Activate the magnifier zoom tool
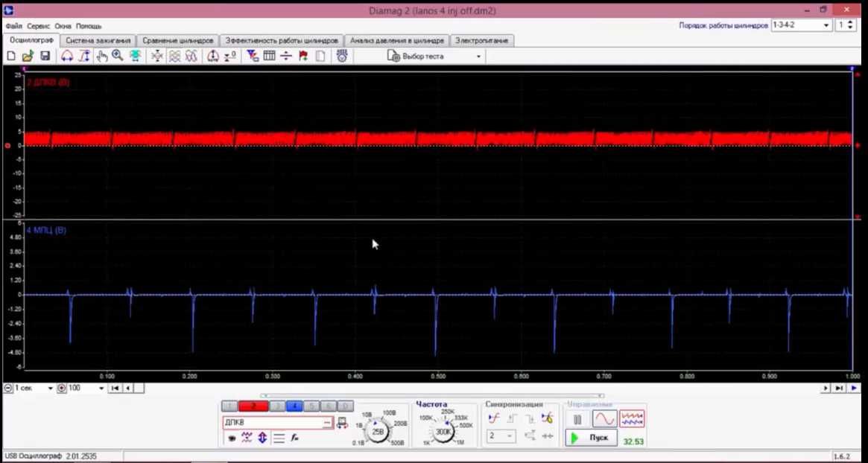 pyautogui.click(x=118, y=56)
